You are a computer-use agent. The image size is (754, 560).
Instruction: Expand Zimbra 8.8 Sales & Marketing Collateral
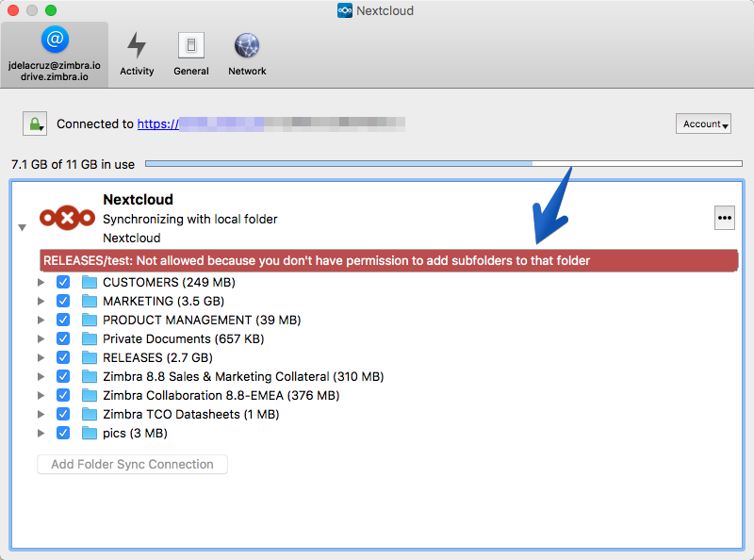(x=41, y=376)
